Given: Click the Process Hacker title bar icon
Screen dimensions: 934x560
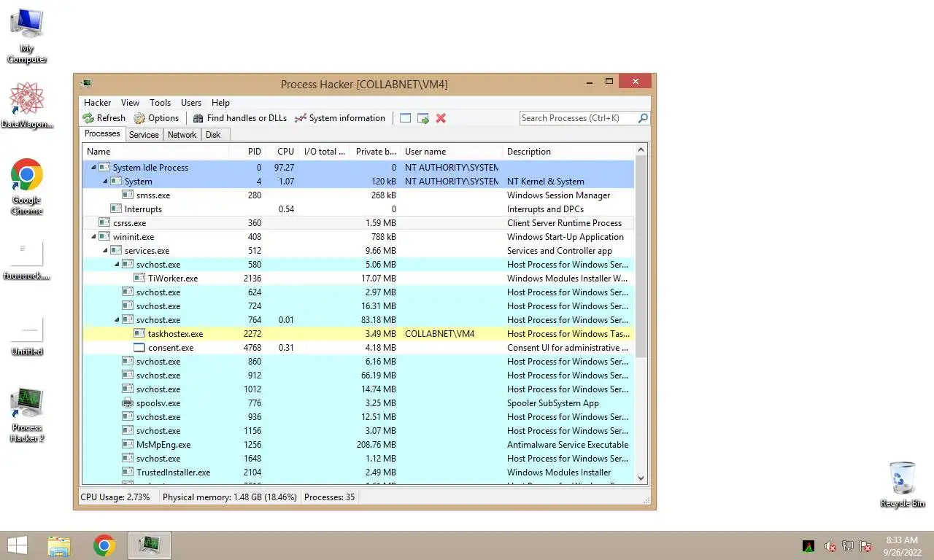Looking at the screenshot, I should [x=87, y=84].
